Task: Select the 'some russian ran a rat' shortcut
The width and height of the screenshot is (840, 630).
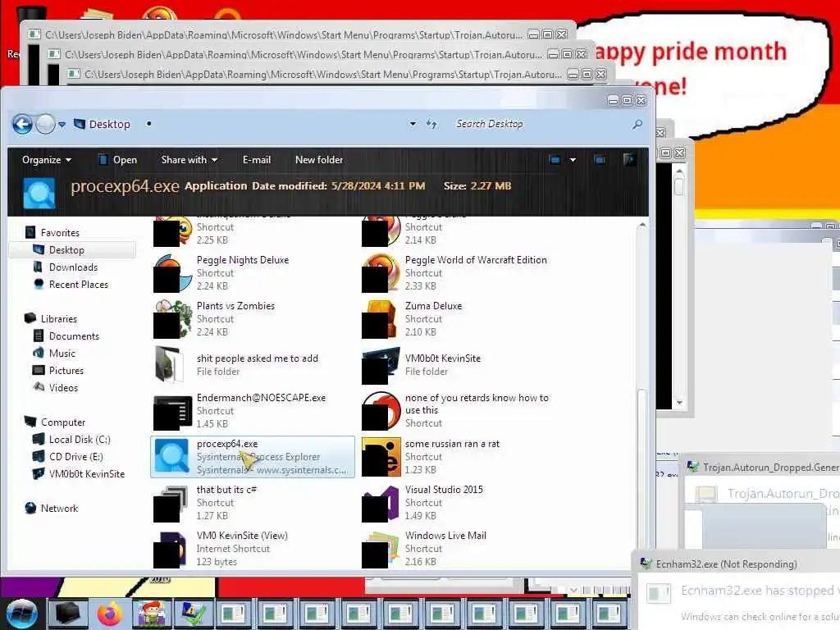Action: pos(461,456)
